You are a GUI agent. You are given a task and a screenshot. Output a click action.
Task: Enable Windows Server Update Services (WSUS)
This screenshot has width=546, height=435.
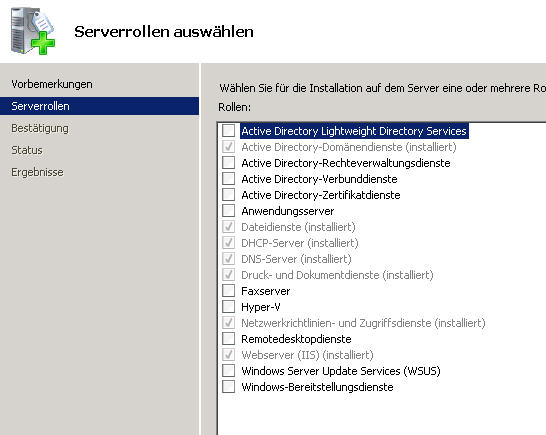pos(228,371)
